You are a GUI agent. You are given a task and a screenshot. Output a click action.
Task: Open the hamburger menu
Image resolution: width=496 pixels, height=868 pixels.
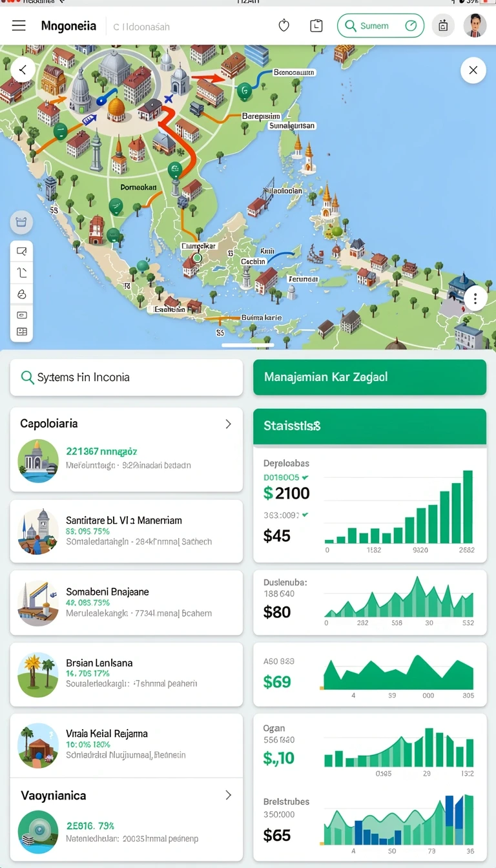point(19,26)
